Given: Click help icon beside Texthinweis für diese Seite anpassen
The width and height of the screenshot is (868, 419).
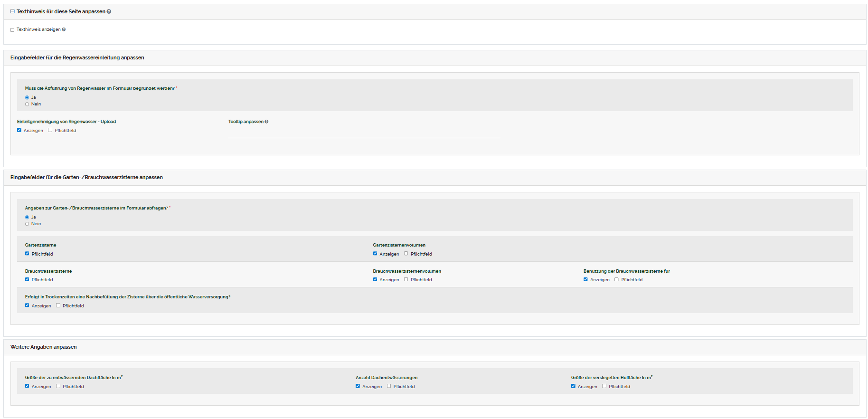Looking at the screenshot, I should 109,11.
